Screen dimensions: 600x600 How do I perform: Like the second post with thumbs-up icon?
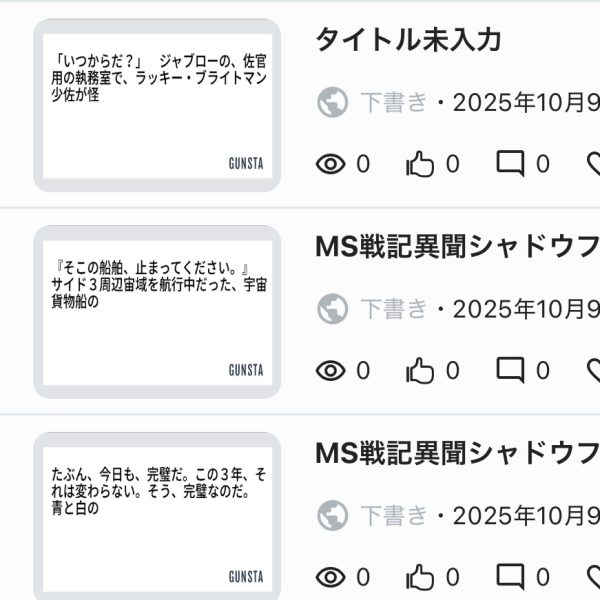[x=420, y=370]
